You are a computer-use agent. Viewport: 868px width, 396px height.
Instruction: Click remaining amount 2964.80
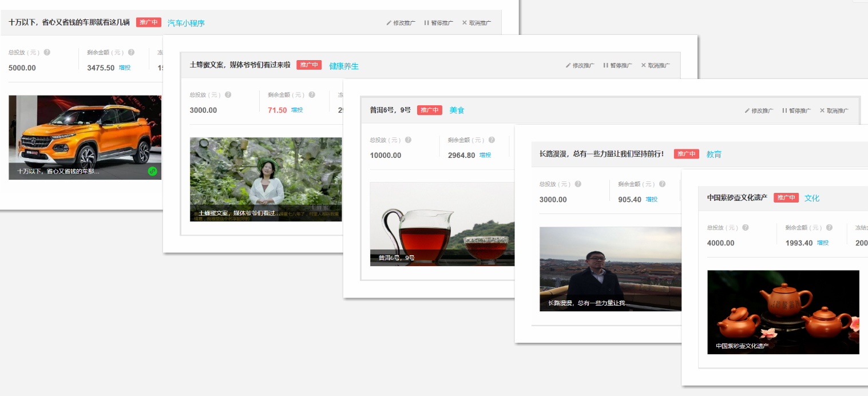(x=462, y=155)
